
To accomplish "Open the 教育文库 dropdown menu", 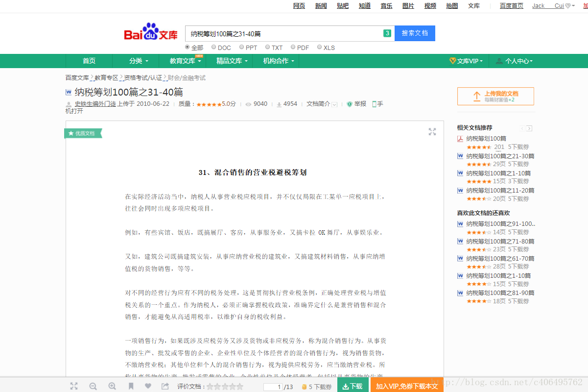I will [185, 61].
